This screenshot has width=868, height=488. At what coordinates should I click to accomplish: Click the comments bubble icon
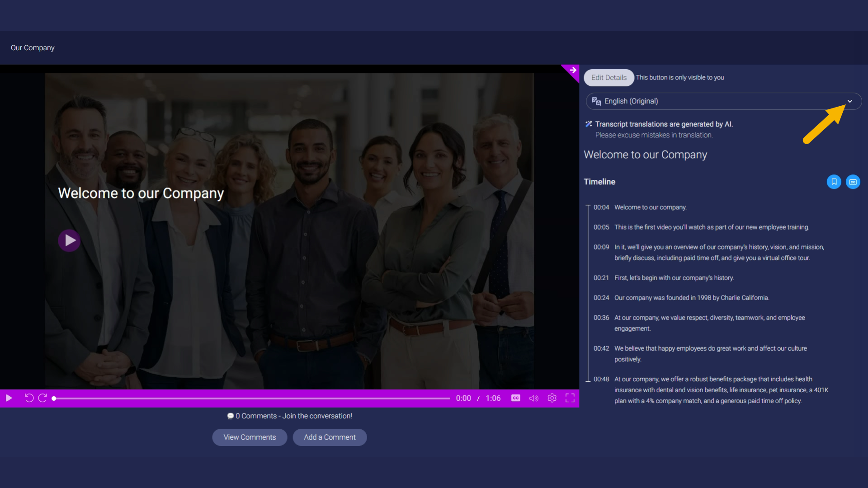[x=231, y=416]
